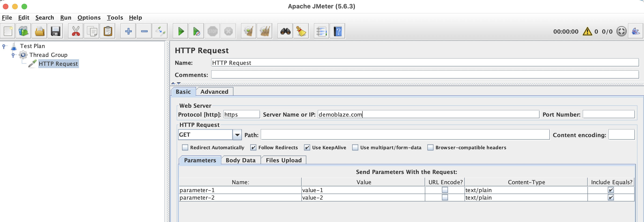
Task: Click the JMeter feather logo icon
Action: (x=636, y=31)
